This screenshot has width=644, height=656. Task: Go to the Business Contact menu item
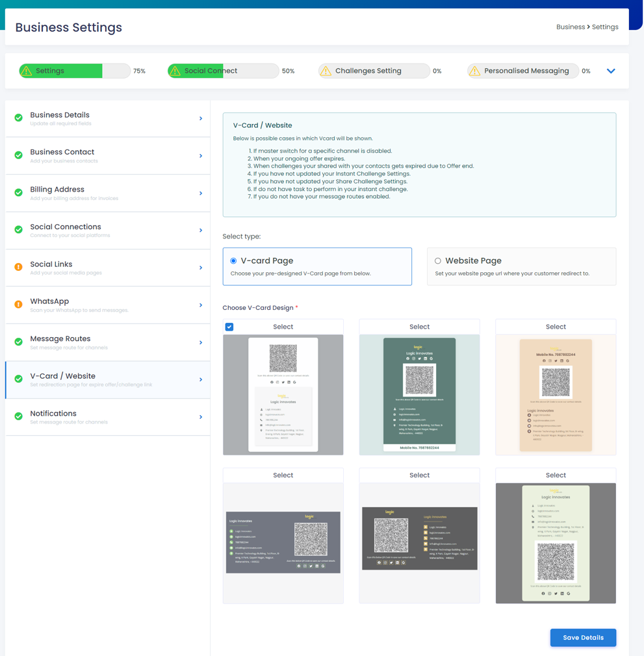[107, 156]
